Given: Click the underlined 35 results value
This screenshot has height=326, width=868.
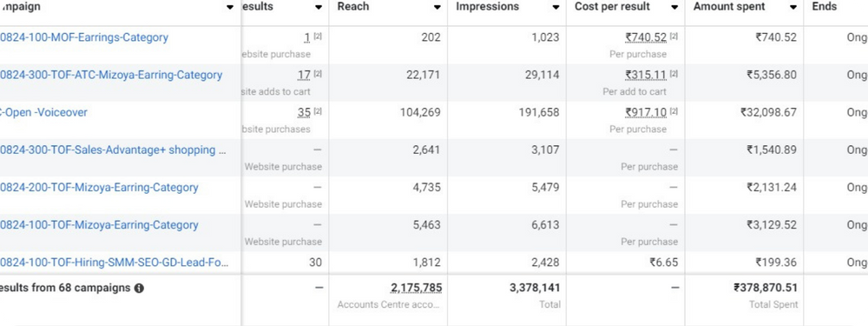Looking at the screenshot, I should (304, 112).
